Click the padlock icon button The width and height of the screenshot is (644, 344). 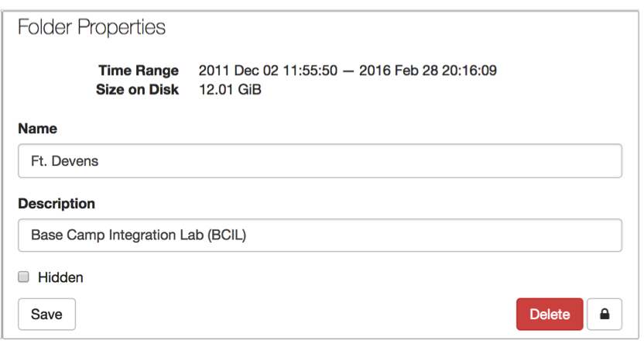pos(605,314)
